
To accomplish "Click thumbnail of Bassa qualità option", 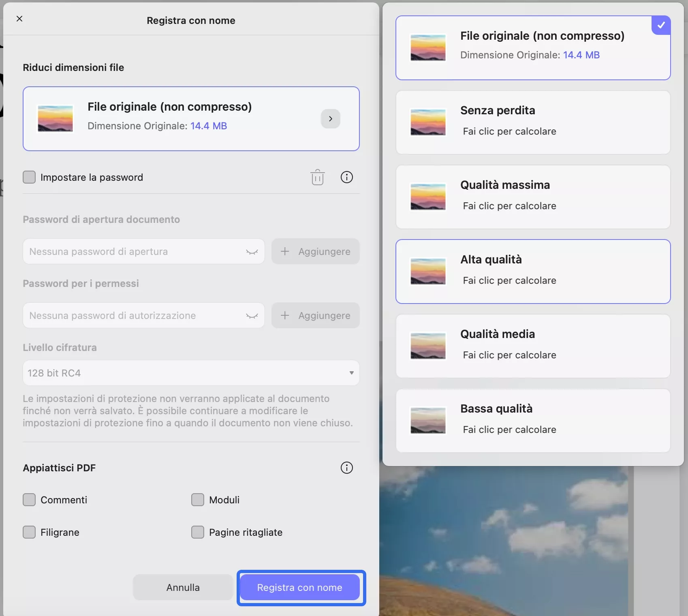I will tap(428, 421).
